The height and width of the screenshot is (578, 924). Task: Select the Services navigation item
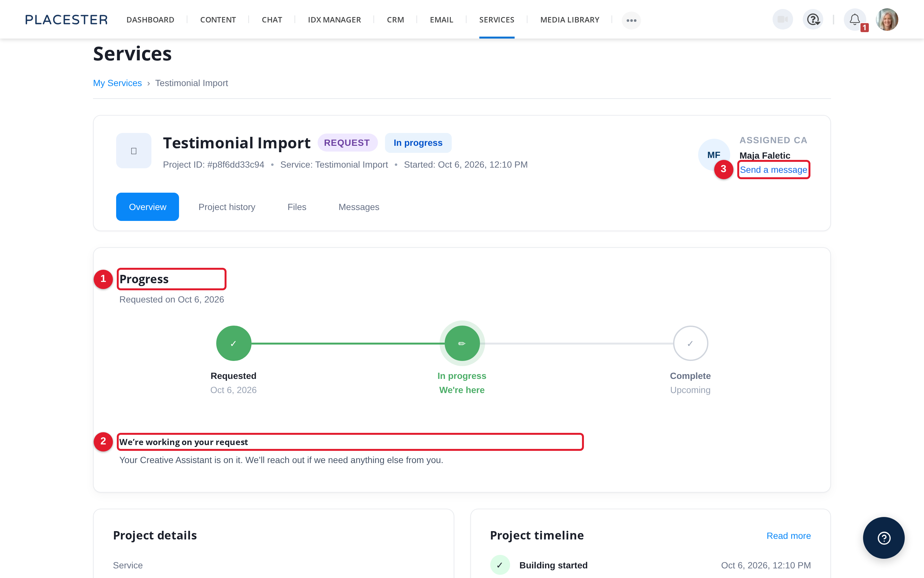(x=497, y=20)
